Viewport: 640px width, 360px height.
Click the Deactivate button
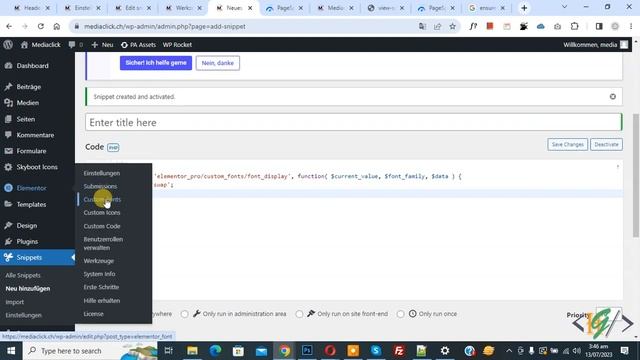(x=606, y=144)
